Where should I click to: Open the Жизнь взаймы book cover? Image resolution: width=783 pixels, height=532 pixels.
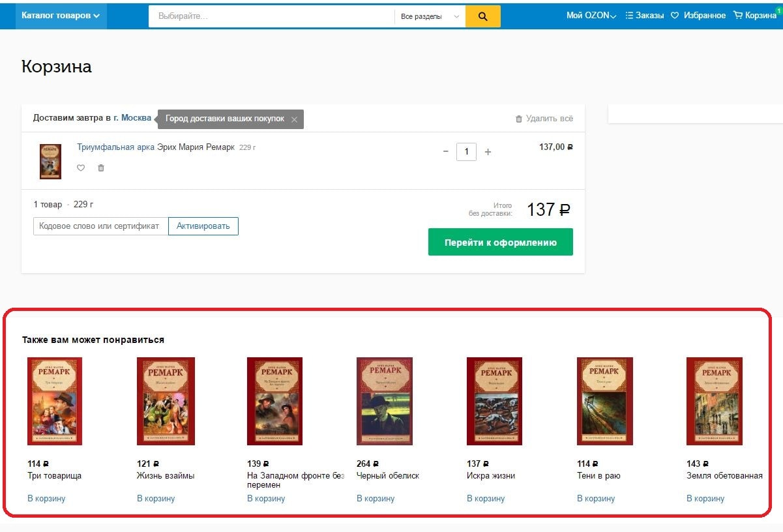click(166, 401)
